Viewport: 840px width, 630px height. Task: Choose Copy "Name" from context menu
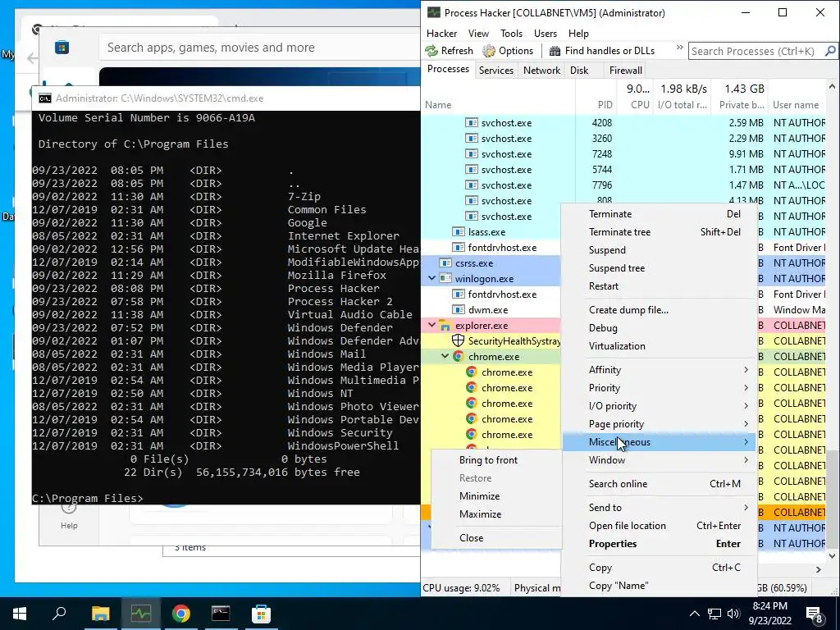[x=660, y=586]
